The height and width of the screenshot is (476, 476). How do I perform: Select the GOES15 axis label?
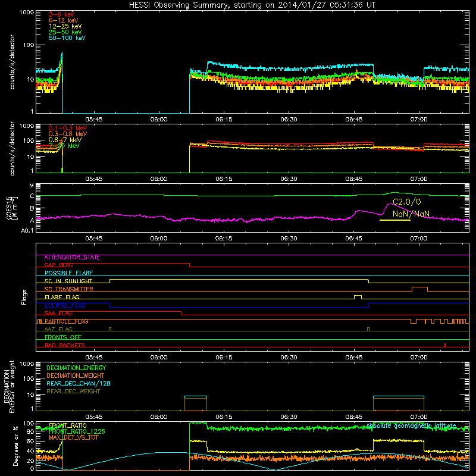10,208
